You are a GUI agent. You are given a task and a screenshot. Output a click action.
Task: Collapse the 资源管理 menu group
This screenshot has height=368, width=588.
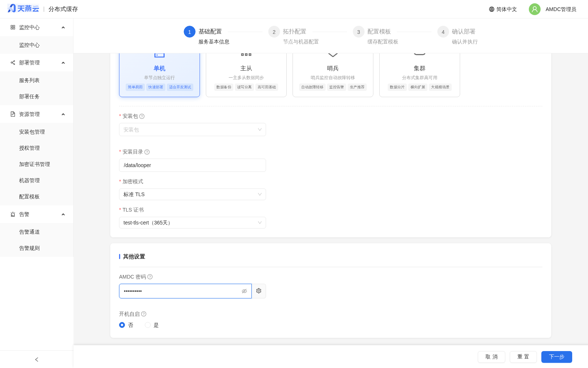point(63,114)
